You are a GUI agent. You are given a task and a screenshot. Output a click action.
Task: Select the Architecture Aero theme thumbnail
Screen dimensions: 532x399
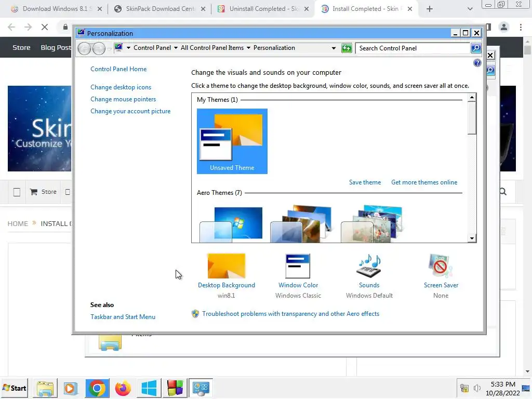tap(302, 224)
